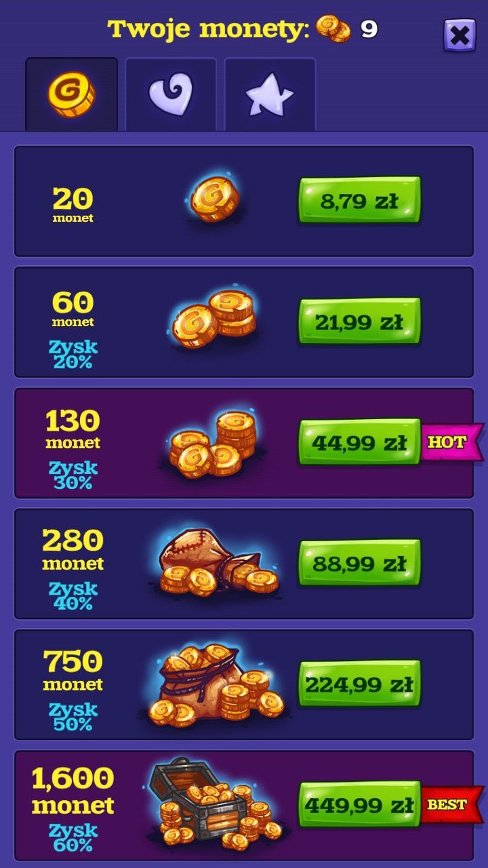Purchase the 88,99 zł coin pack
This screenshot has width=488, height=868.
coord(359,563)
